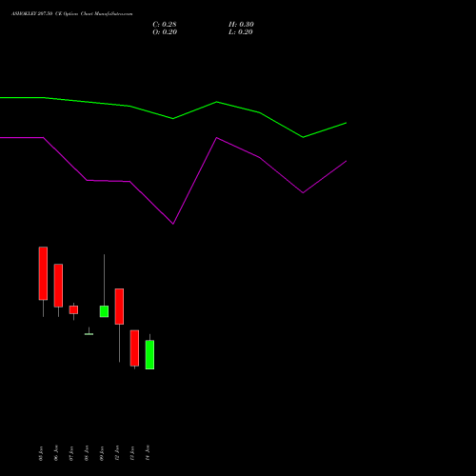Image resolution: width=476 pixels, height=476 pixels.
Task: Click the opening price value O: 0.20
Action: coord(165,32)
